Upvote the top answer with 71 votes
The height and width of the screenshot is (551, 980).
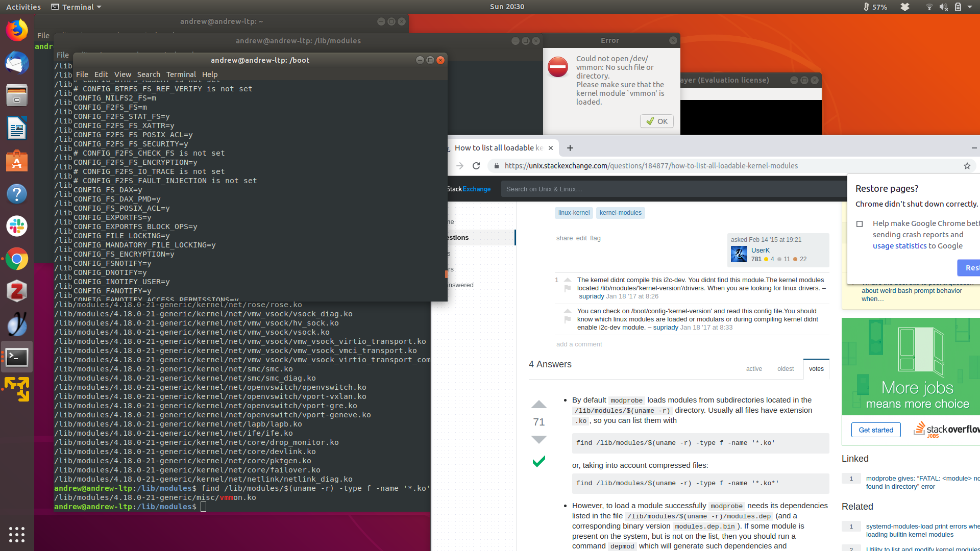coord(538,405)
